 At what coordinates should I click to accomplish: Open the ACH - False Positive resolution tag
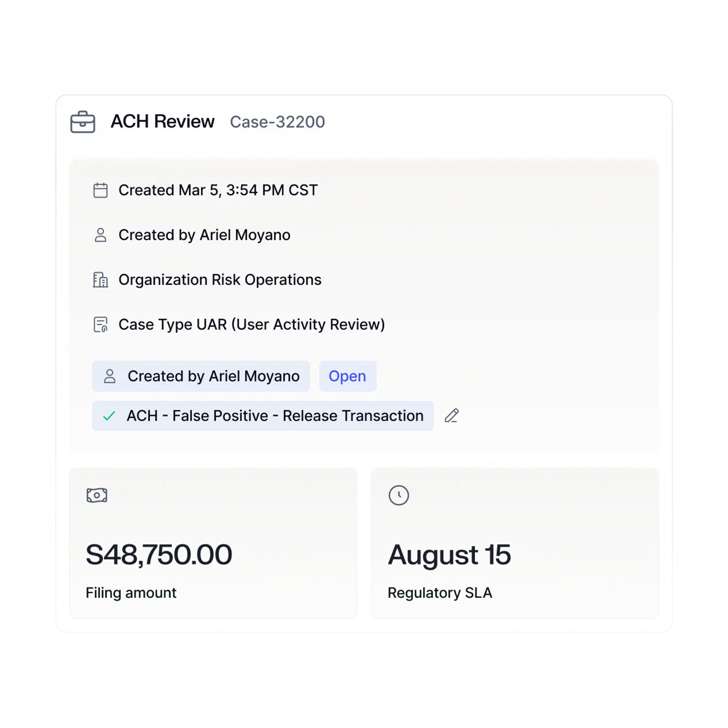tap(263, 416)
